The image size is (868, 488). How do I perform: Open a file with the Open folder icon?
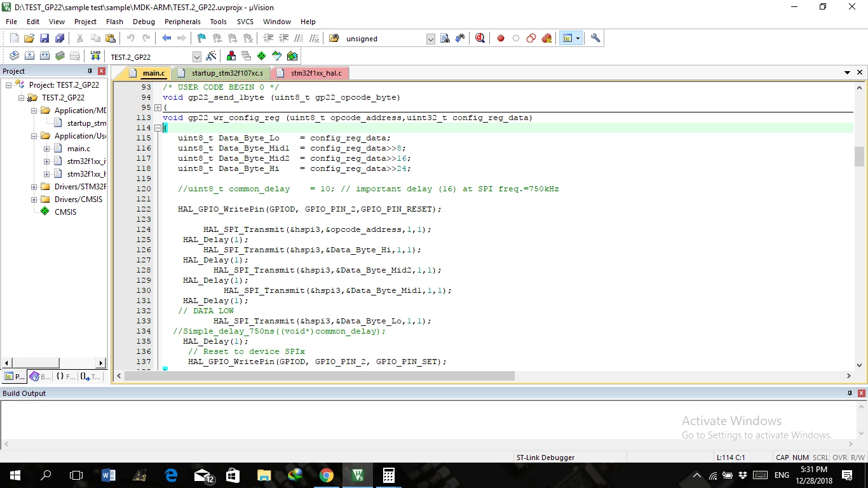pyautogui.click(x=29, y=38)
